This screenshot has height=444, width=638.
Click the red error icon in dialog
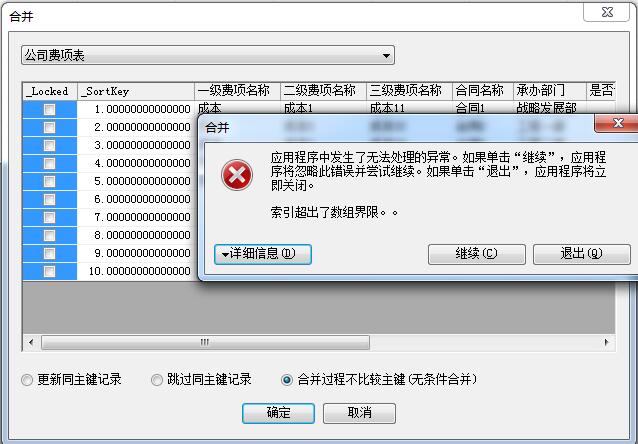point(237,175)
